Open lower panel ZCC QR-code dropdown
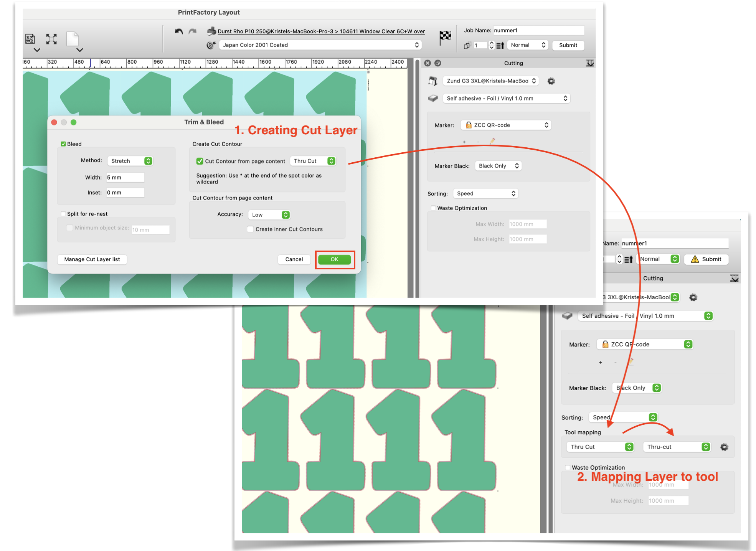 645,344
